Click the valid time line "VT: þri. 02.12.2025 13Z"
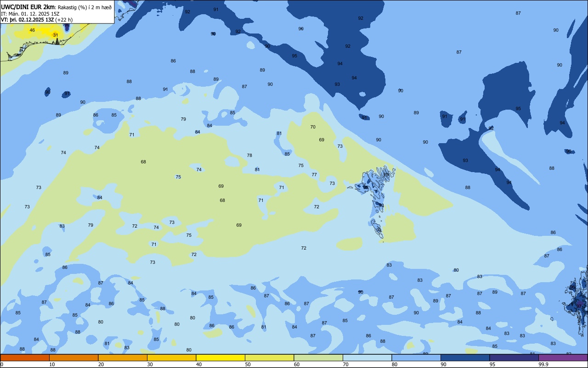This screenshot has height=368, width=588. [27, 19]
